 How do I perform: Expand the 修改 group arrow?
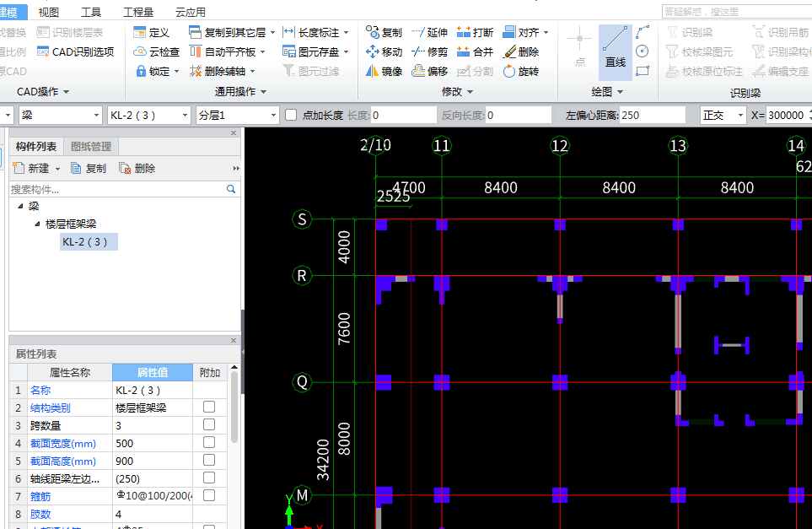(471, 92)
